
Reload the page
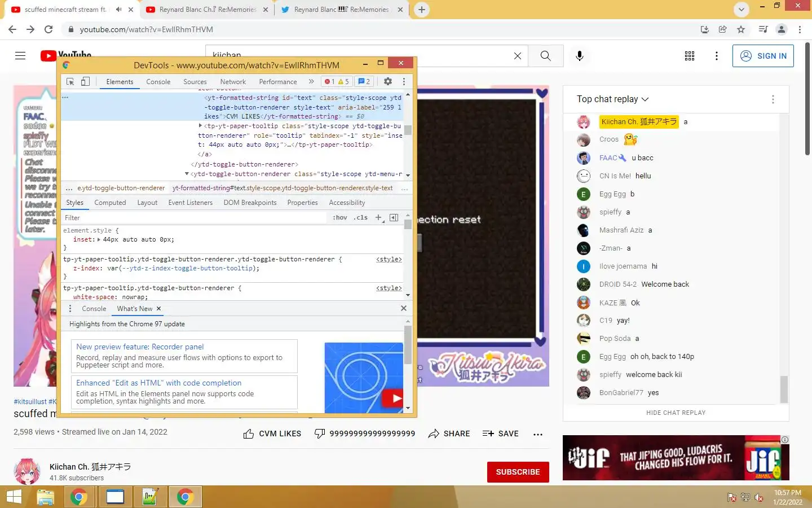point(48,29)
